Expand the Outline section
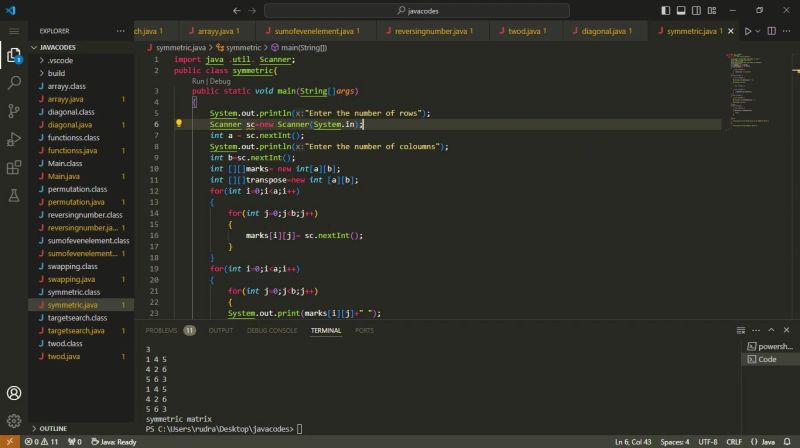 tap(81, 429)
